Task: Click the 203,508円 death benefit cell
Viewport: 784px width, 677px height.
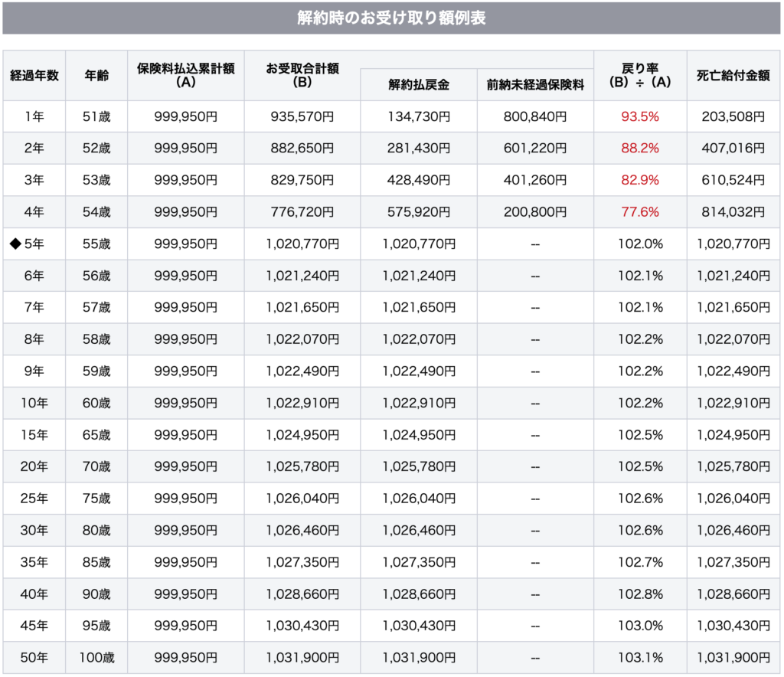Action: pyautogui.click(x=733, y=116)
